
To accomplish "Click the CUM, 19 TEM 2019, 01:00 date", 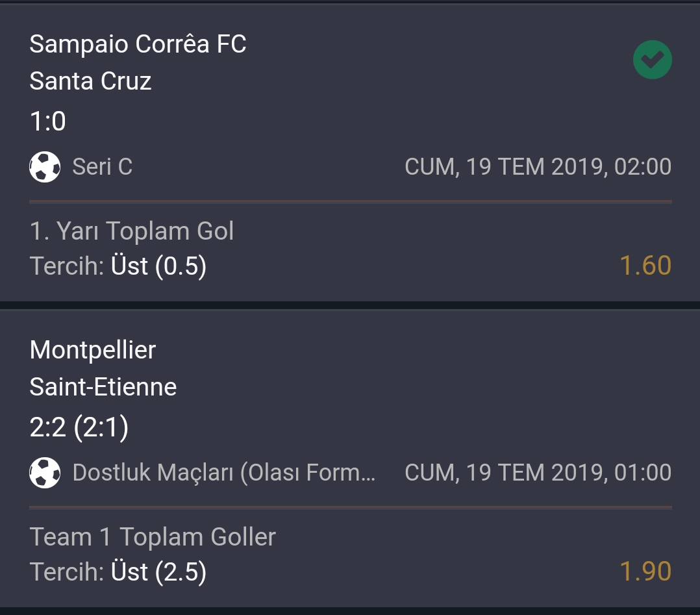I will (x=538, y=473).
